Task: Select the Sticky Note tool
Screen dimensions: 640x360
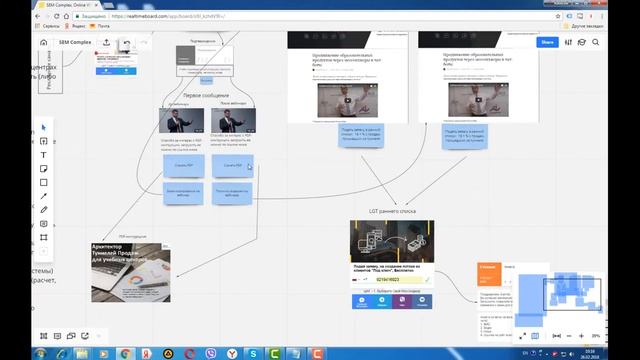Action: coord(44,169)
